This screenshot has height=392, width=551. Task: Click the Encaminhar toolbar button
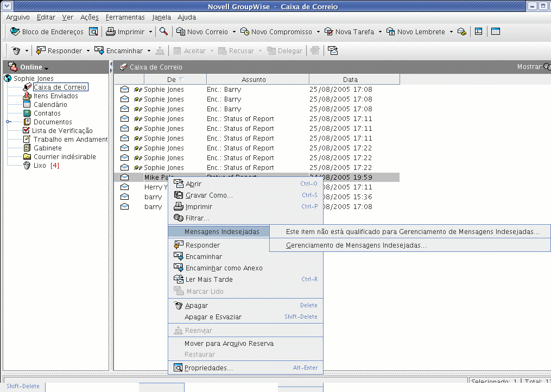[119, 51]
